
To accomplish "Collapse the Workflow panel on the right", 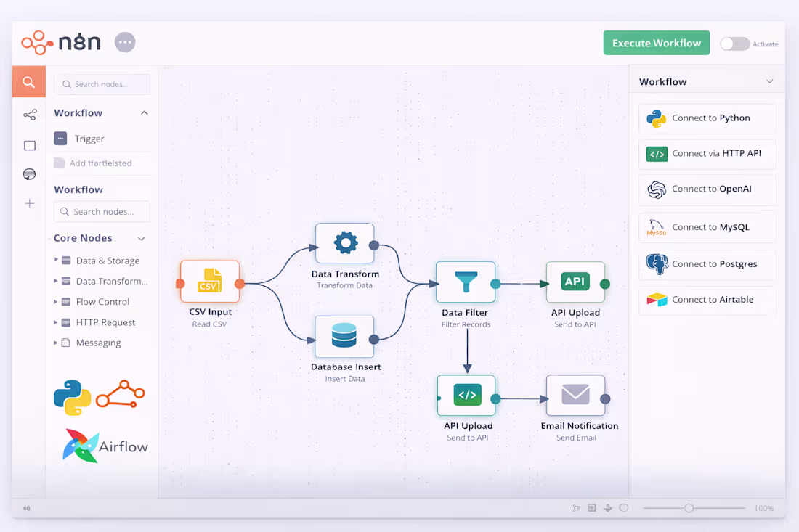I will click(770, 81).
